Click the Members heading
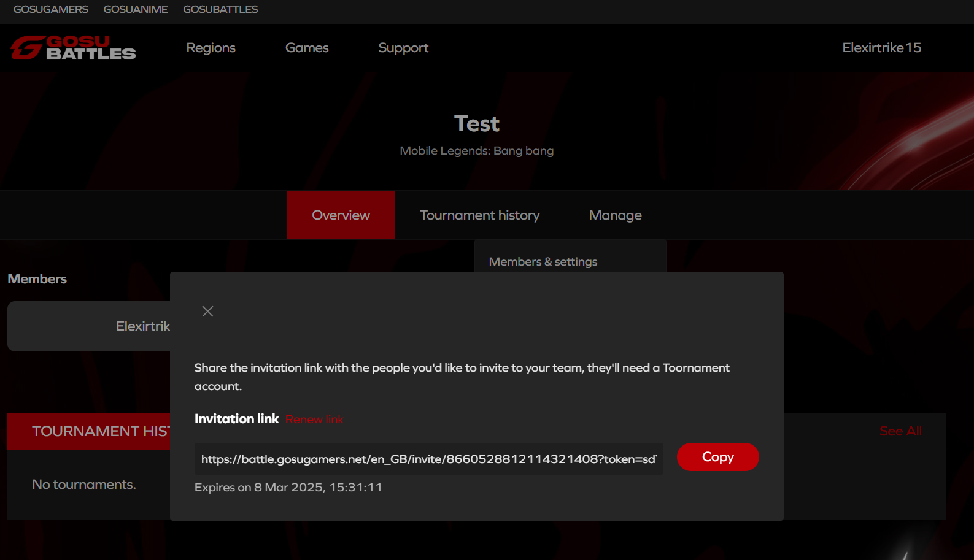The width and height of the screenshot is (974, 560). click(x=37, y=279)
